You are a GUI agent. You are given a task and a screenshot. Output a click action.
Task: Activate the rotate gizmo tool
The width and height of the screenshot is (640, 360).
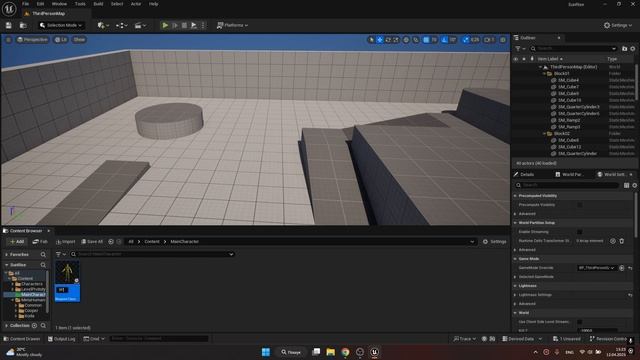pos(388,40)
